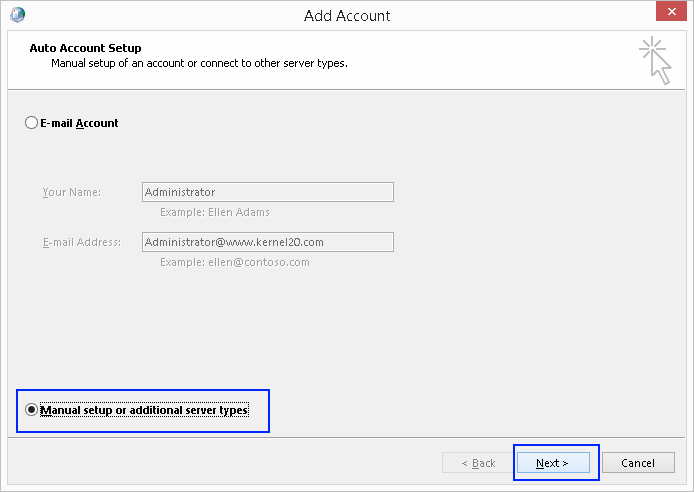Screen dimensions: 694x492
Task: Click the 'Manual setup of an account' description text
Action: [199, 63]
